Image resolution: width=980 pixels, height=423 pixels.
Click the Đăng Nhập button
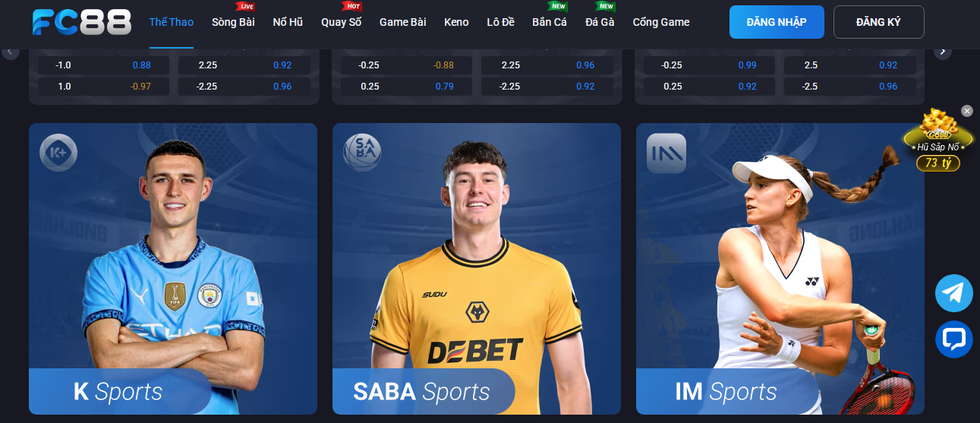coord(777,22)
